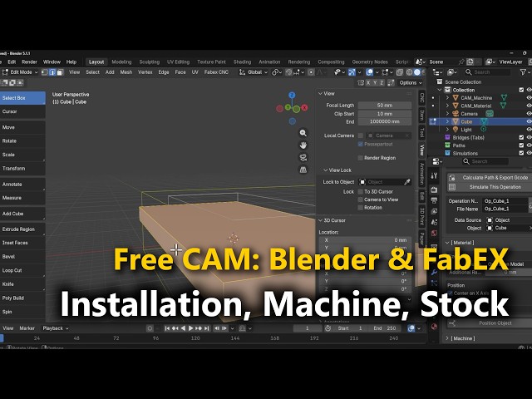Enable the Render Region checkbox
Viewport: 532px width, 399px height.
[360, 158]
